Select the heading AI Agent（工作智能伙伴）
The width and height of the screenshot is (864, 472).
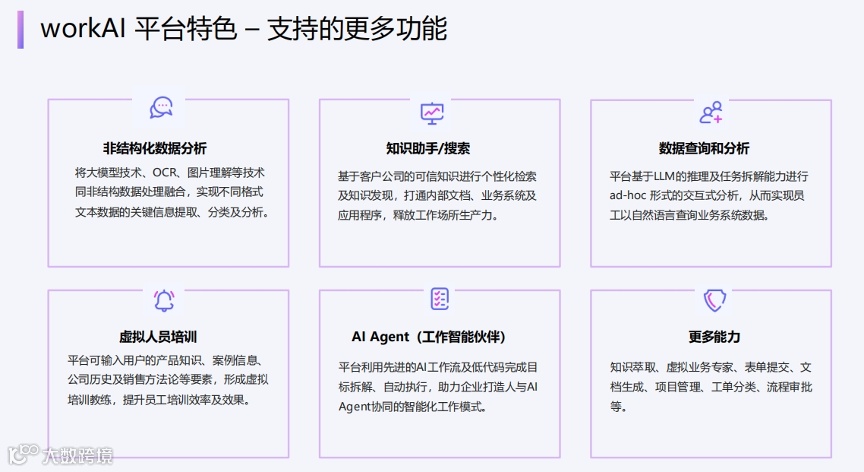pos(429,337)
